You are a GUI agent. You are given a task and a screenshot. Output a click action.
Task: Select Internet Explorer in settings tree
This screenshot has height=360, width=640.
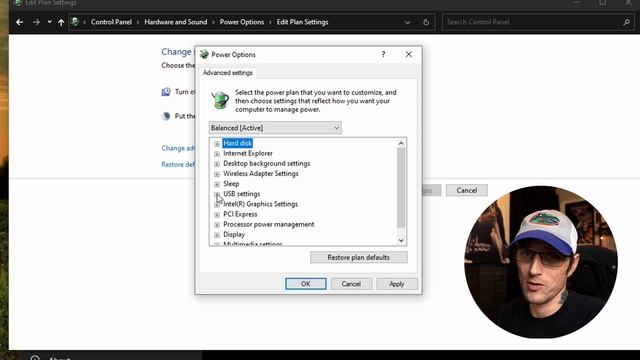pos(248,153)
